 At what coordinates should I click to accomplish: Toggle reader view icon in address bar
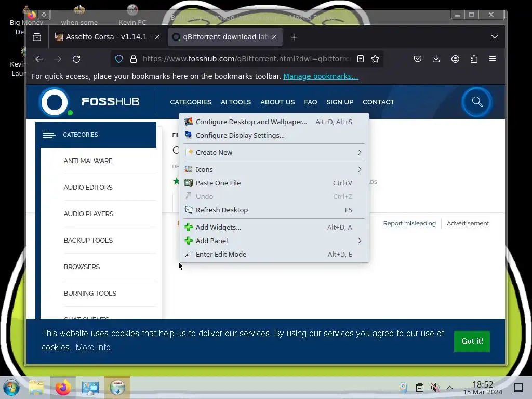(361, 59)
